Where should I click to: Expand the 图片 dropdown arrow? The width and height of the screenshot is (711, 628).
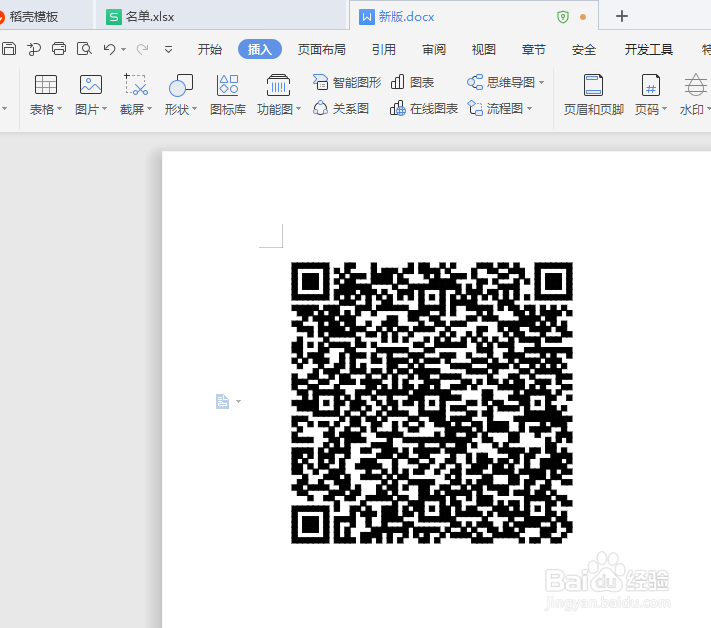(x=104, y=109)
